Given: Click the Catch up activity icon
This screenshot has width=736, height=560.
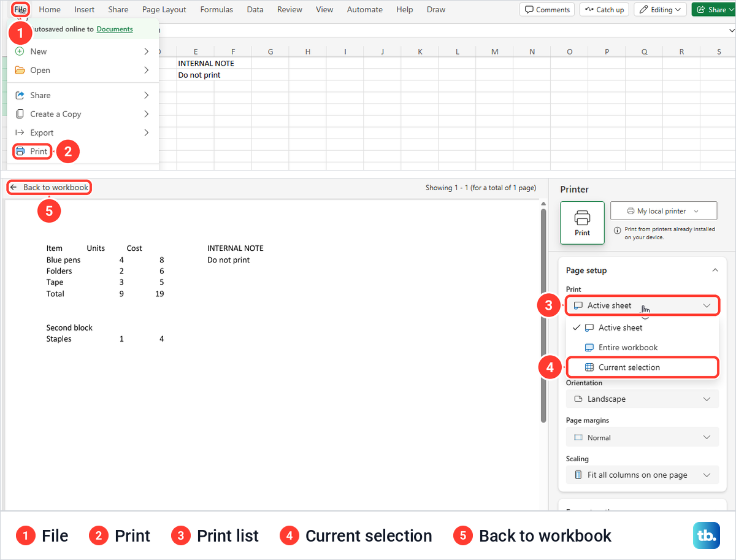Looking at the screenshot, I should (589, 10).
